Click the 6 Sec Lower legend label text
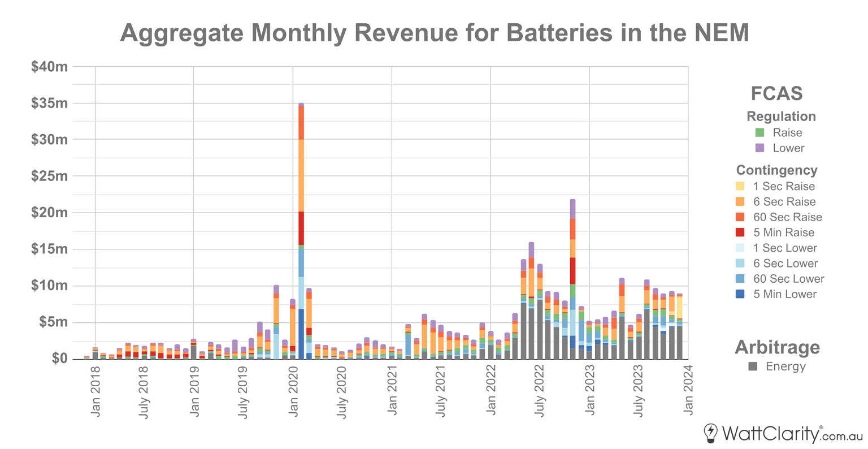The width and height of the screenshot is (868, 449). 785,263
